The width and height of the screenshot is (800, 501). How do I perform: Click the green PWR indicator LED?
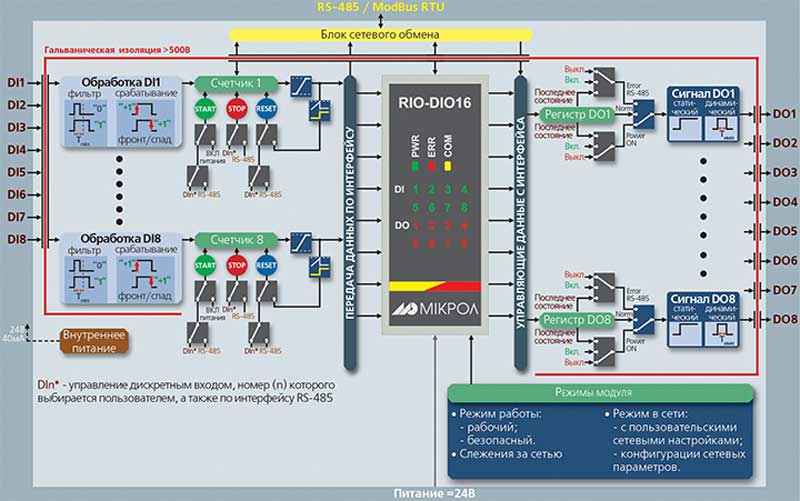coord(415,166)
